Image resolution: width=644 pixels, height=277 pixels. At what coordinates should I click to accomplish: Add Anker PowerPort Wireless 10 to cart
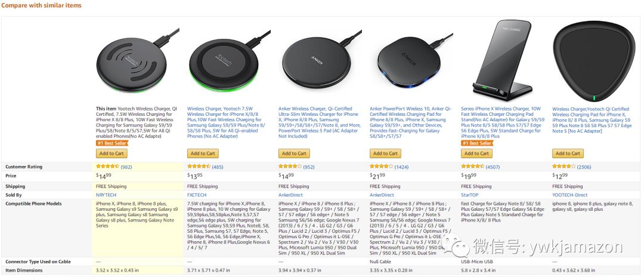click(385, 153)
